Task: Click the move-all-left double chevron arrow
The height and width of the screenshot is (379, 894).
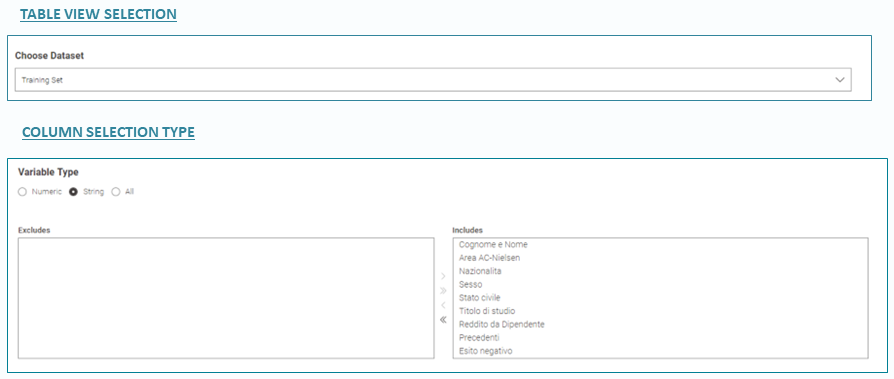Action: click(x=443, y=320)
